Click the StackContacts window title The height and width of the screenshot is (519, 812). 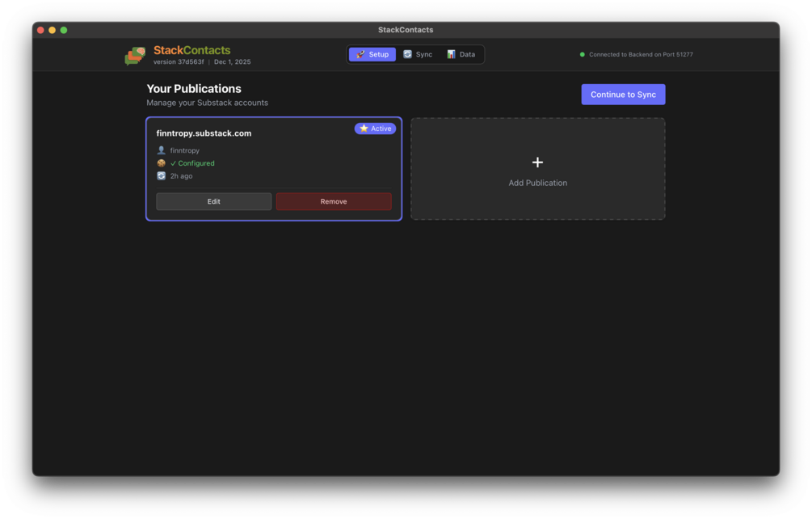(x=406, y=30)
